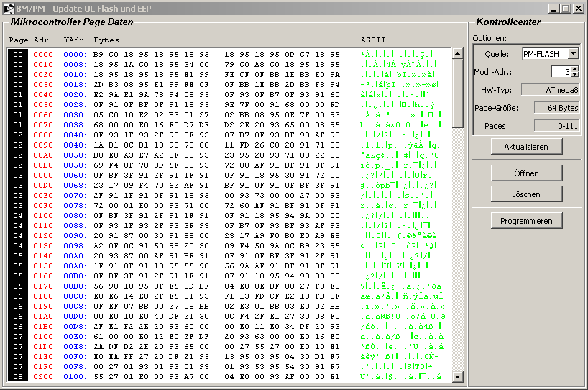Image resolution: width=588 pixels, height=390 pixels.
Task: Increase the Mod.-Adr. value with up arrow
Action: pos(574,68)
